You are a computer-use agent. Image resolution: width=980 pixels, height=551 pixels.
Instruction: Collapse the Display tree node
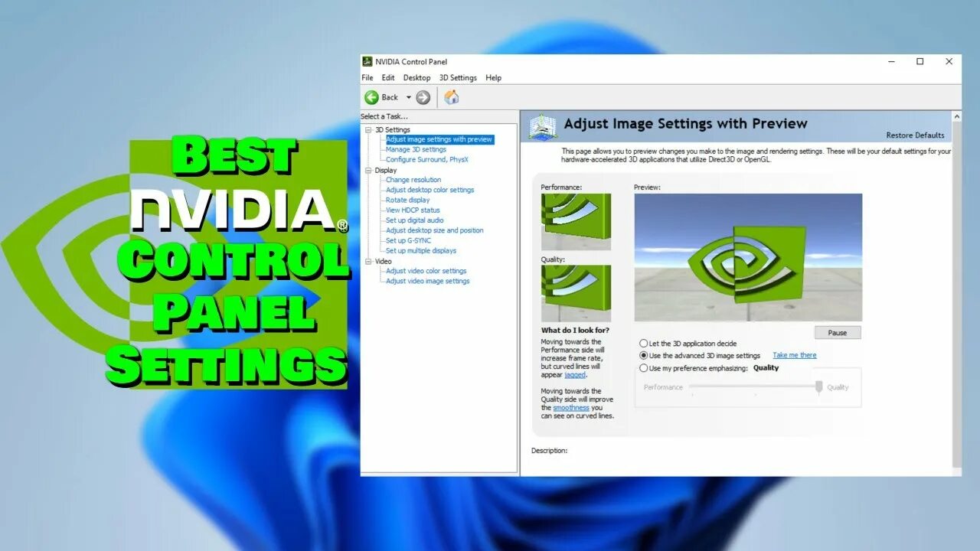(x=369, y=171)
